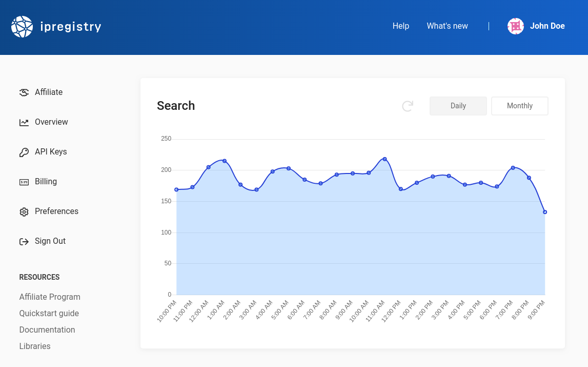Select the 11:00 AM peak data point
The height and width of the screenshot is (367, 588).
coord(383,159)
